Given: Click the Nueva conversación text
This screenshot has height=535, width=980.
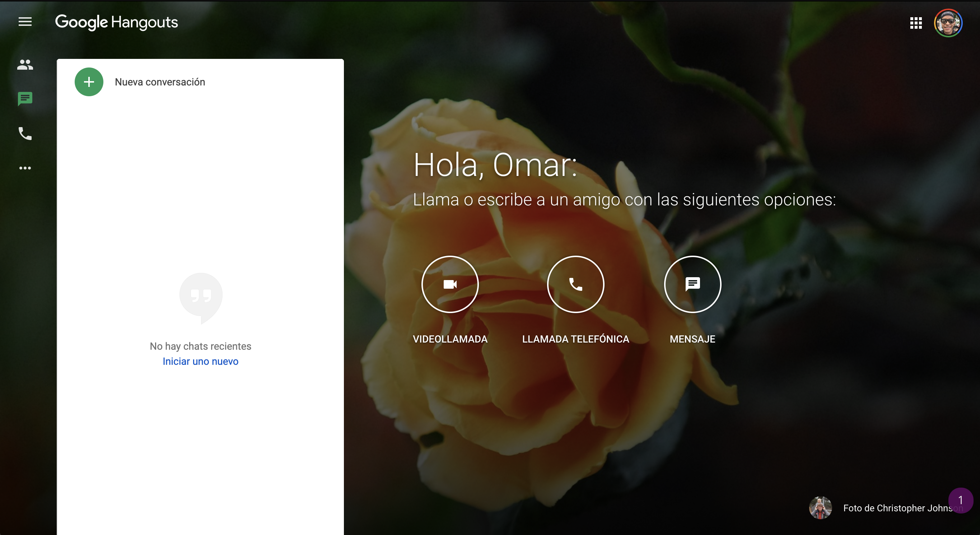Looking at the screenshot, I should [160, 82].
